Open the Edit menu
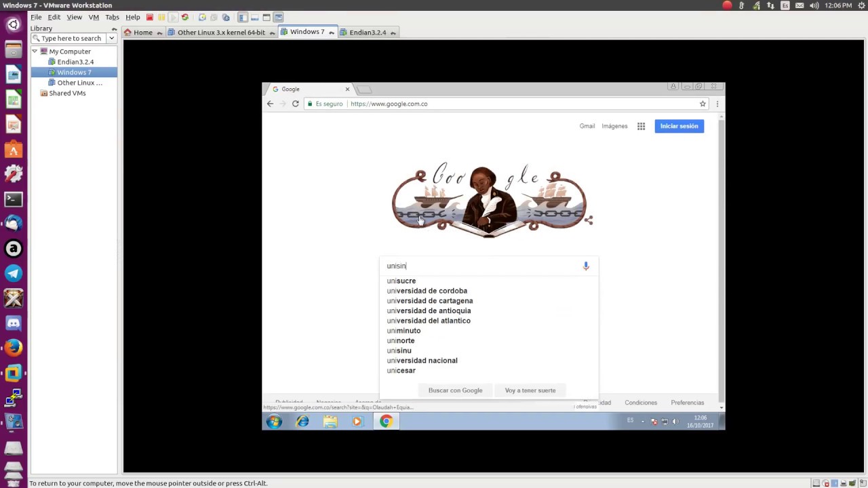Image resolution: width=868 pixels, height=488 pixels. click(x=54, y=17)
